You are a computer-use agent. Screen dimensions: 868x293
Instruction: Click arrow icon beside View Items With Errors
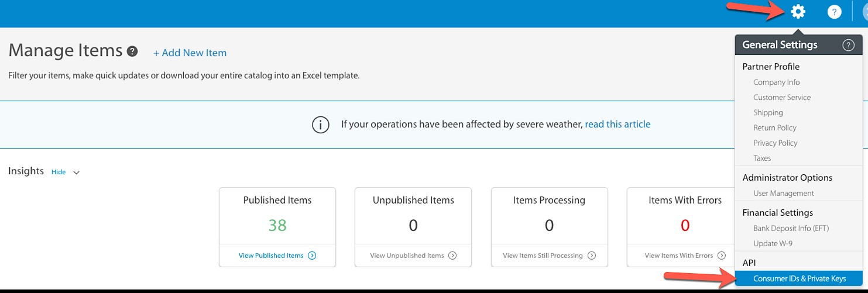point(722,256)
